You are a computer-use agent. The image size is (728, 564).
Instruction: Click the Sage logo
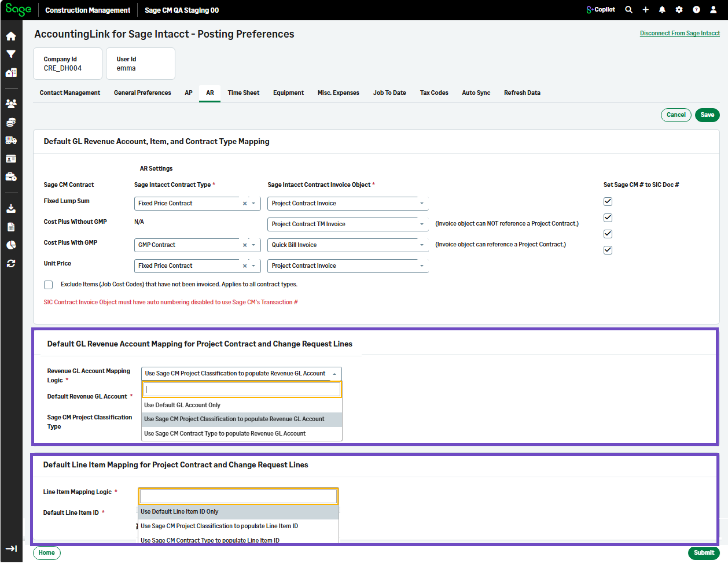pos(19,10)
